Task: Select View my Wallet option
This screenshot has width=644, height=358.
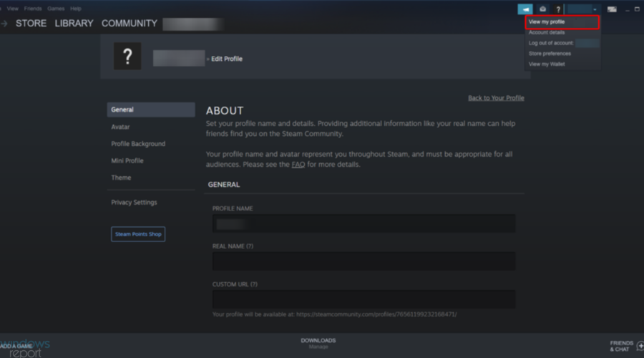Action: click(547, 64)
